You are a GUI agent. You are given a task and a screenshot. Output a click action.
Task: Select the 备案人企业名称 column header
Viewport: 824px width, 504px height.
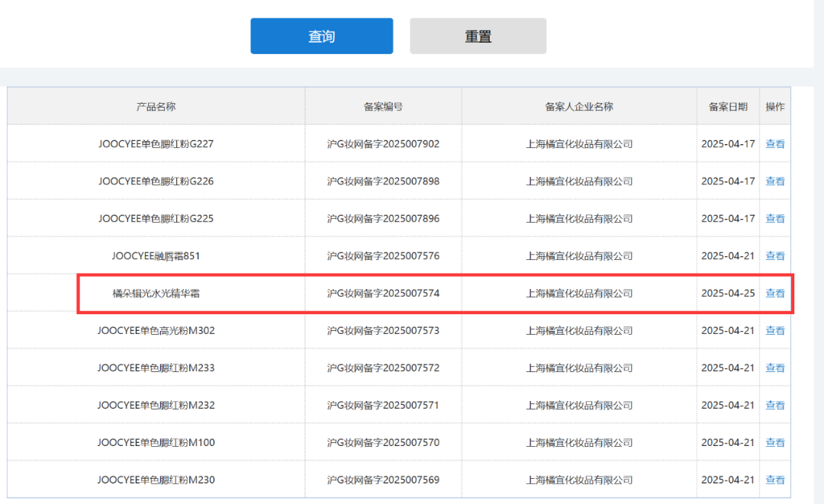pyautogui.click(x=579, y=107)
